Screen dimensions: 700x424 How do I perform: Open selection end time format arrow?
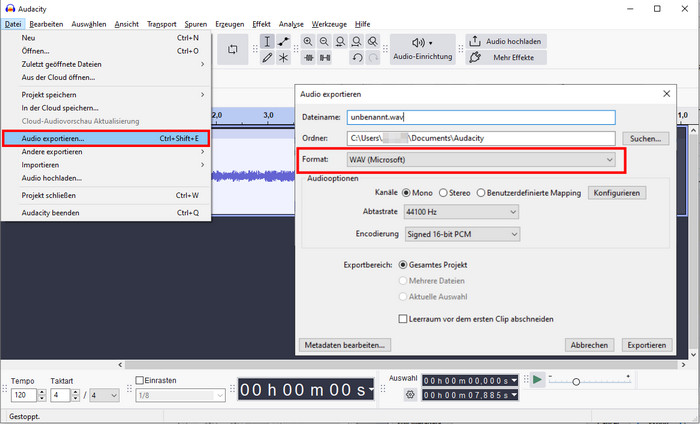click(514, 395)
